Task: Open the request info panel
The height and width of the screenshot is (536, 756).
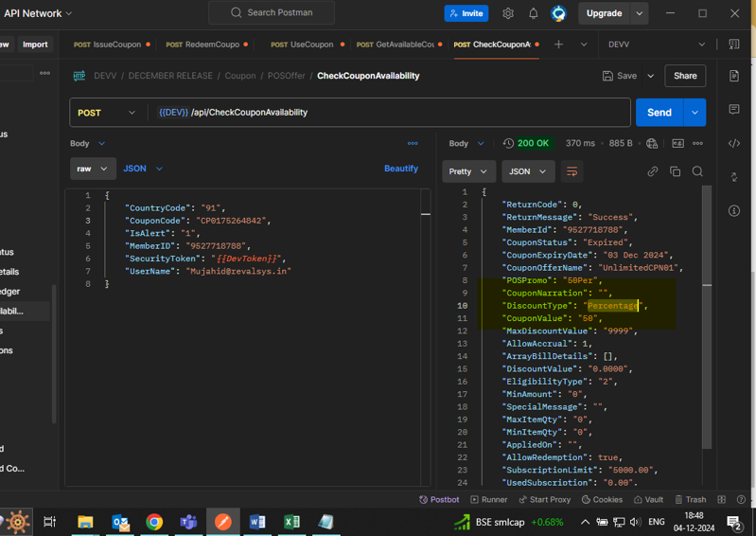Action: (x=734, y=210)
